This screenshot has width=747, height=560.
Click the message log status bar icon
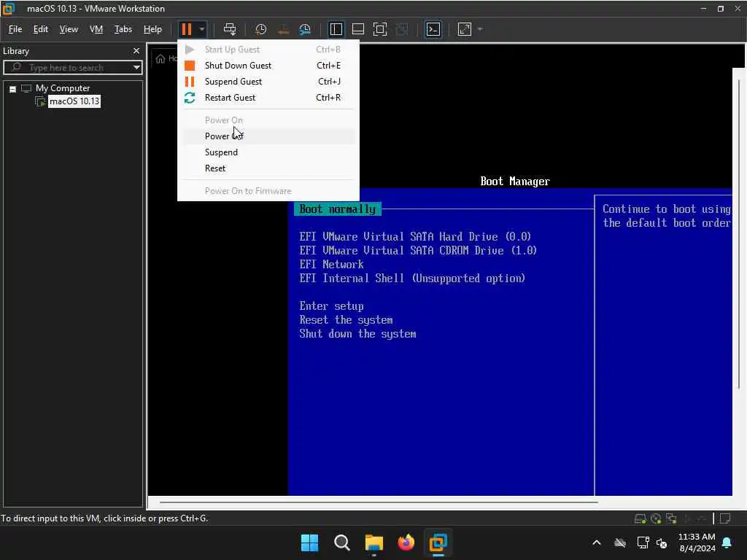[725, 518]
